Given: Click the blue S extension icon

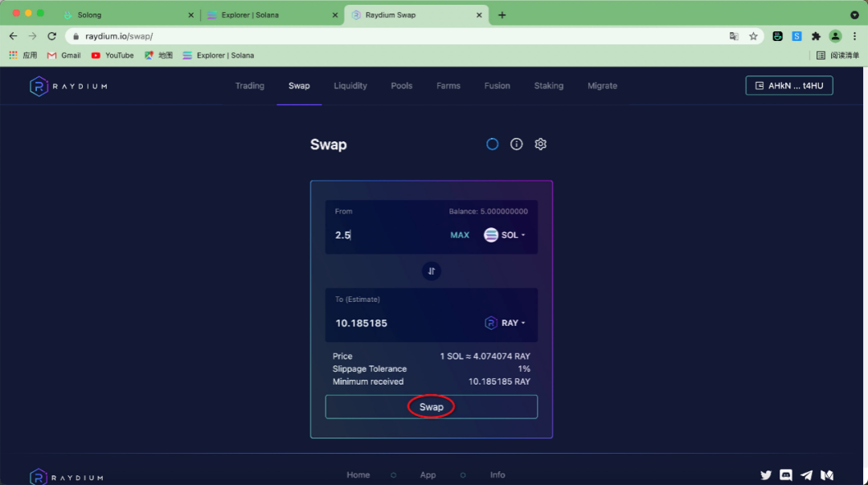Looking at the screenshot, I should (x=797, y=36).
